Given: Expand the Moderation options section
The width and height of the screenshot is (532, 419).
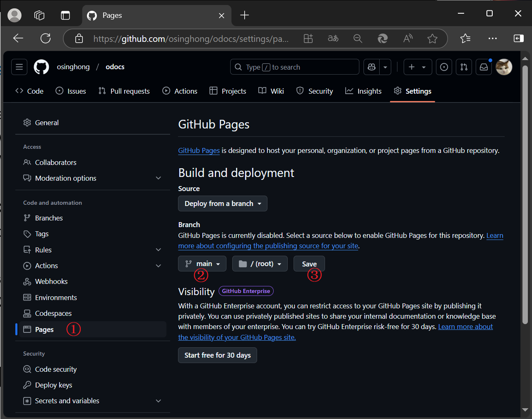Looking at the screenshot, I should coord(158,178).
